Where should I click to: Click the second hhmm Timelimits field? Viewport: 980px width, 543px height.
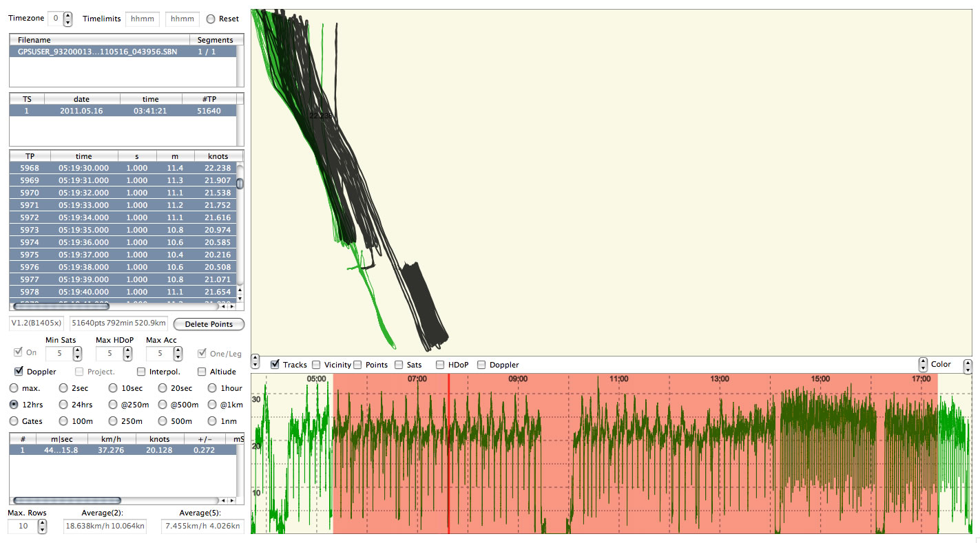point(183,19)
